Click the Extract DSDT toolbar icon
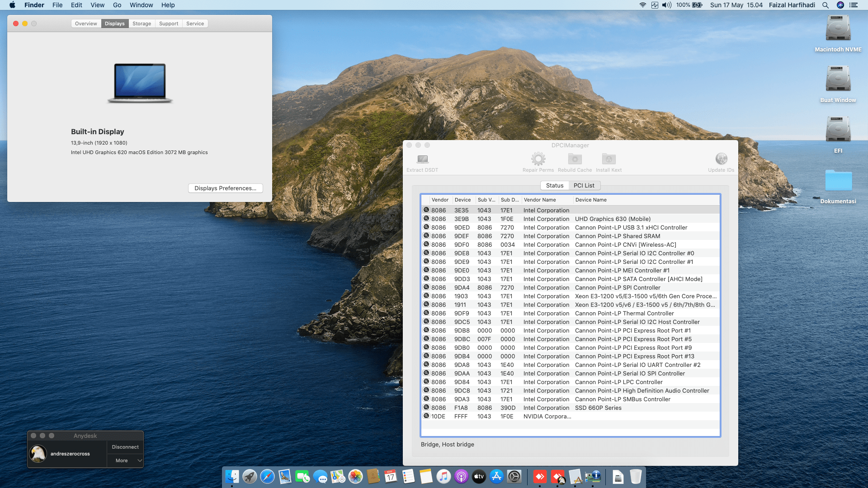Screen dimensions: 868x488 click(x=422, y=159)
